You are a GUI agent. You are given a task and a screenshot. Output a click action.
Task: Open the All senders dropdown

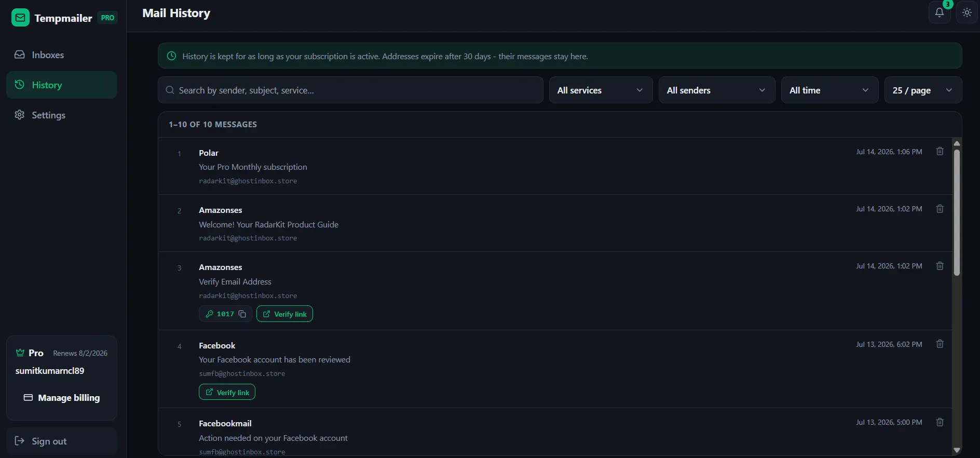click(716, 90)
